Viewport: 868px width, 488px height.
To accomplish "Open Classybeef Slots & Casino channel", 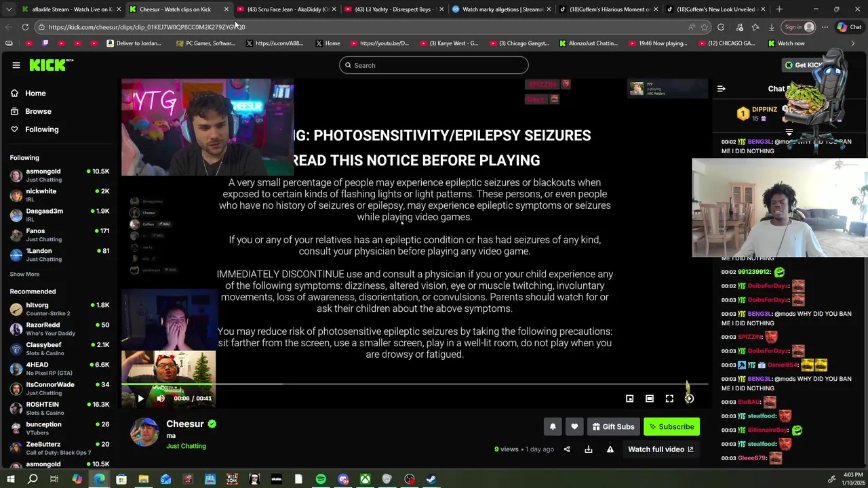I will click(59, 348).
